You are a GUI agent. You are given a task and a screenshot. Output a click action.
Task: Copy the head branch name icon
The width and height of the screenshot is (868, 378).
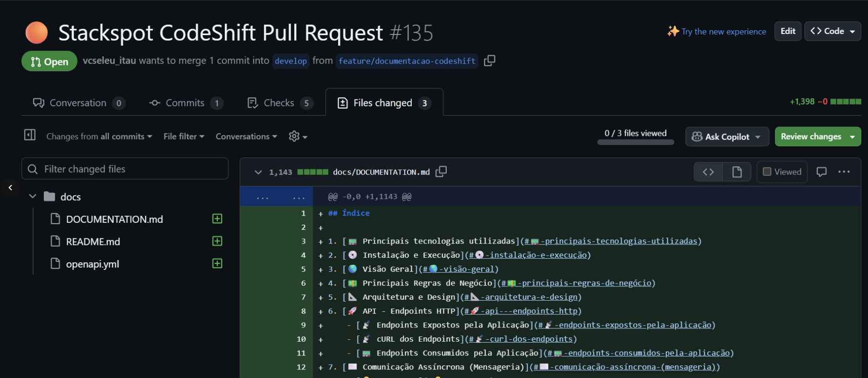pyautogui.click(x=490, y=60)
